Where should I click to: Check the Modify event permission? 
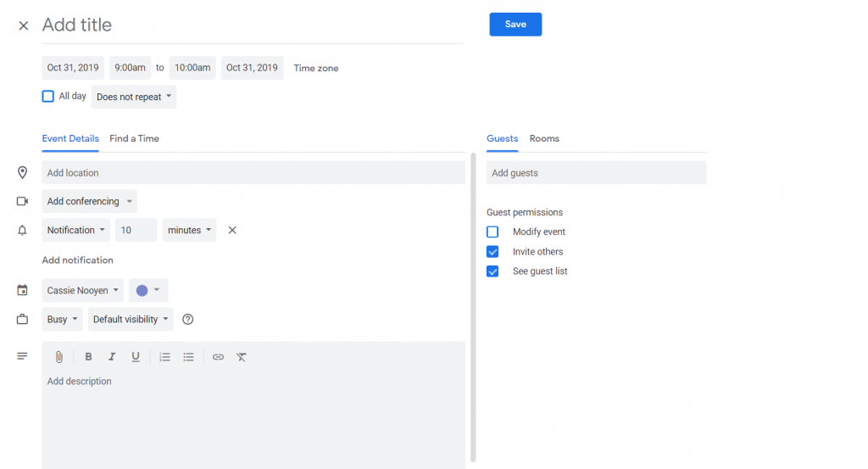492,232
